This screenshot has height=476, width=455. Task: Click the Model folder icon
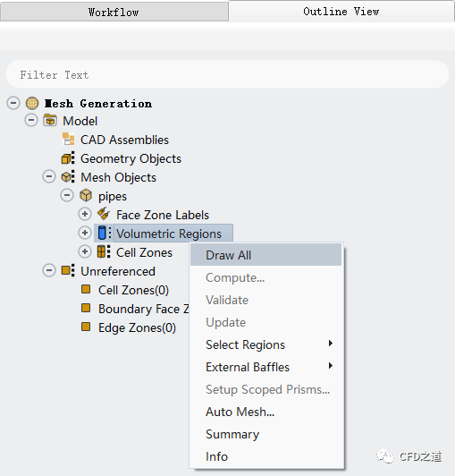(x=50, y=121)
